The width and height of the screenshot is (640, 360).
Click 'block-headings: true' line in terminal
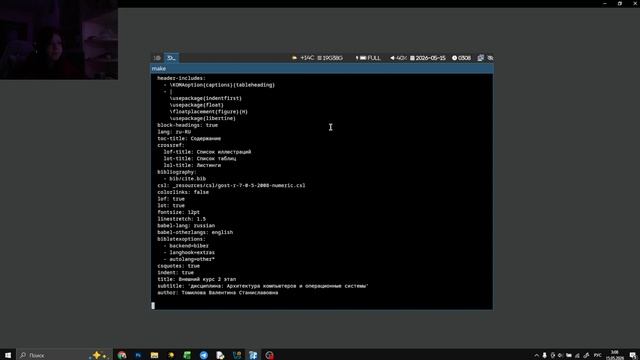[x=188, y=125]
